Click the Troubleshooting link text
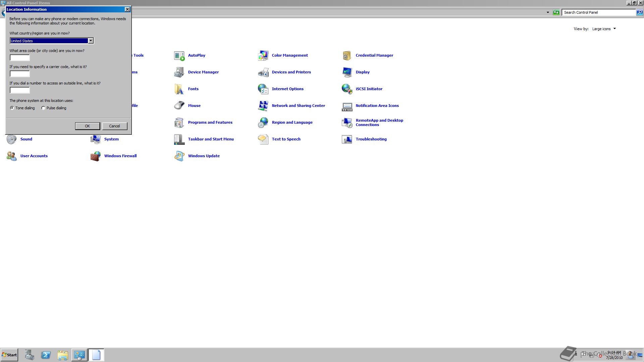 click(x=371, y=139)
